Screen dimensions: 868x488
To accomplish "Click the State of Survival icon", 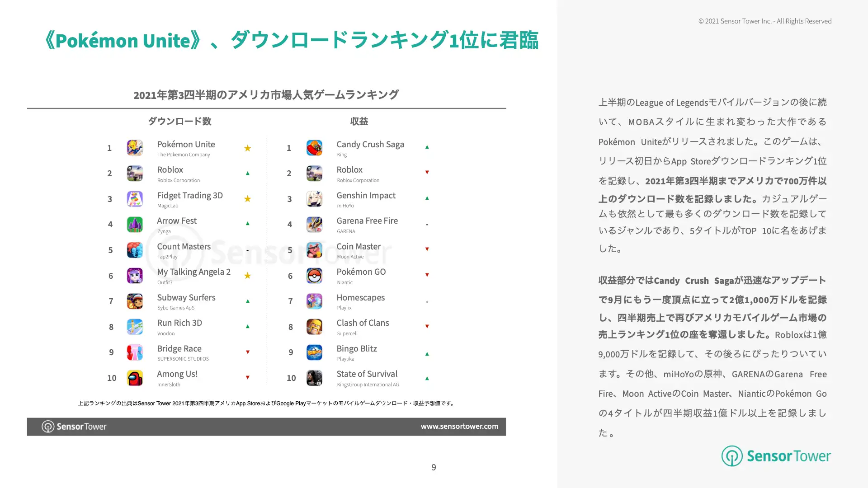I will [x=314, y=378].
